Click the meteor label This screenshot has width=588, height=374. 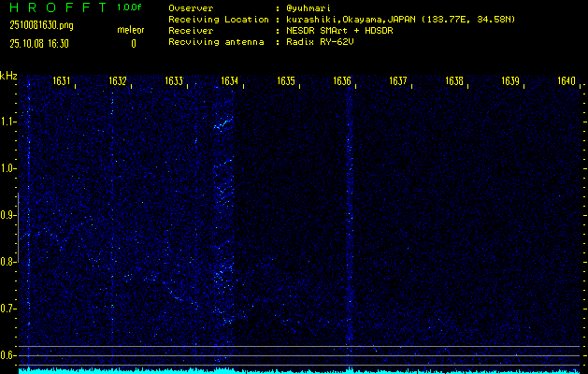[131, 30]
